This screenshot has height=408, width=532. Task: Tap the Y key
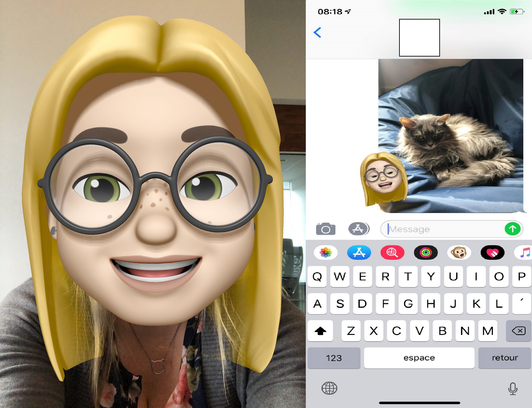point(431,276)
